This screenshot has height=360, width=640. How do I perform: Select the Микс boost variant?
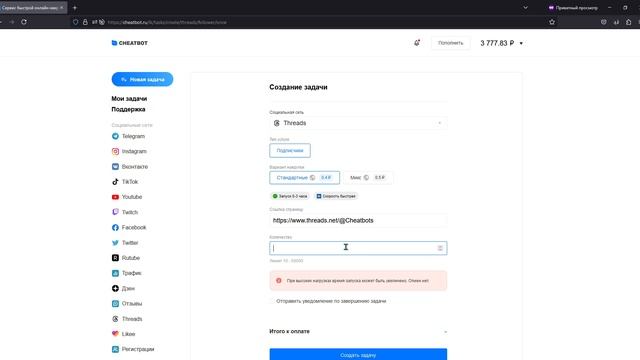[368, 178]
